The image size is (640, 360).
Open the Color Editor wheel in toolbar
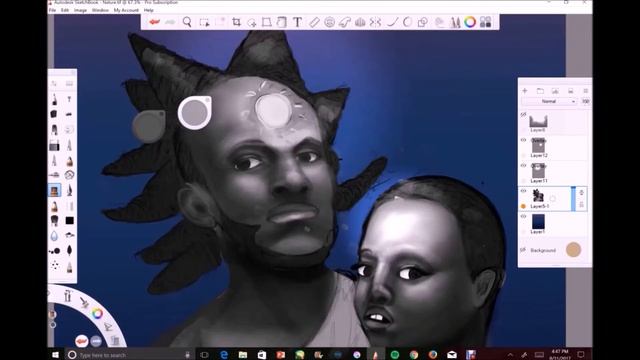(x=470, y=22)
